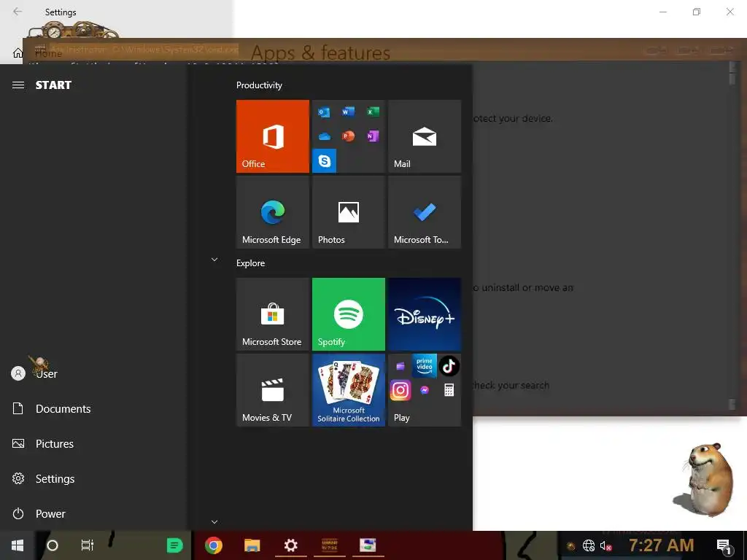Open OneNote icon in Office folder tile
Screen dimensions: 747x560
[x=373, y=136]
